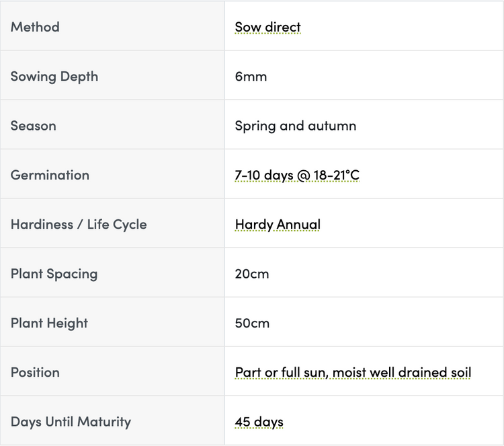Screen dimensions: 504x446
Task: Select the 'Plant Height' label
Action: (49, 324)
